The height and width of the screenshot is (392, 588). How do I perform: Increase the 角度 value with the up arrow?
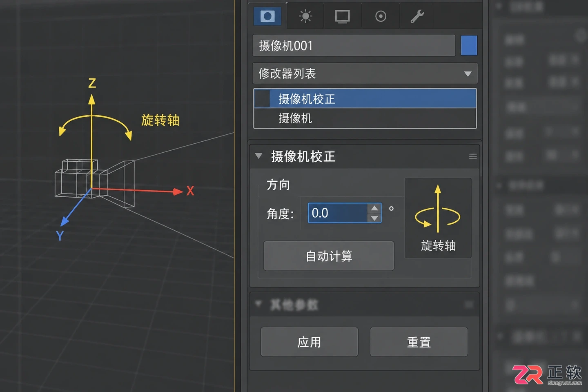(x=374, y=208)
